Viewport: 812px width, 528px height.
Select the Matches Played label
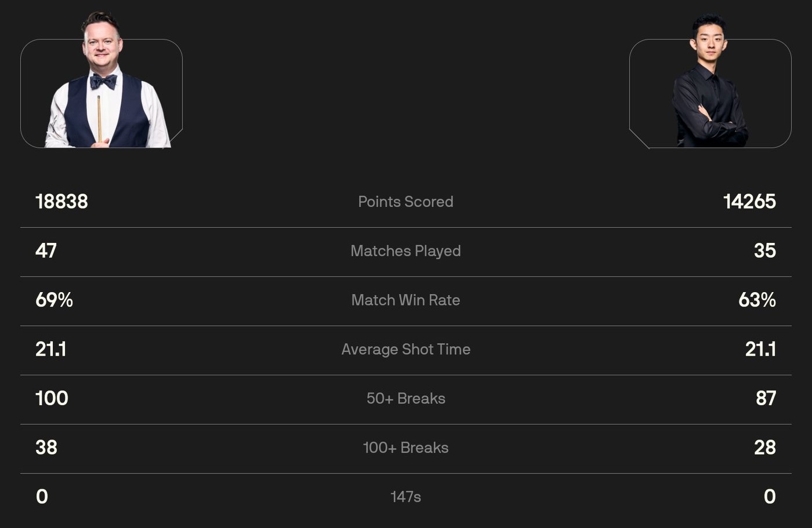coord(405,251)
